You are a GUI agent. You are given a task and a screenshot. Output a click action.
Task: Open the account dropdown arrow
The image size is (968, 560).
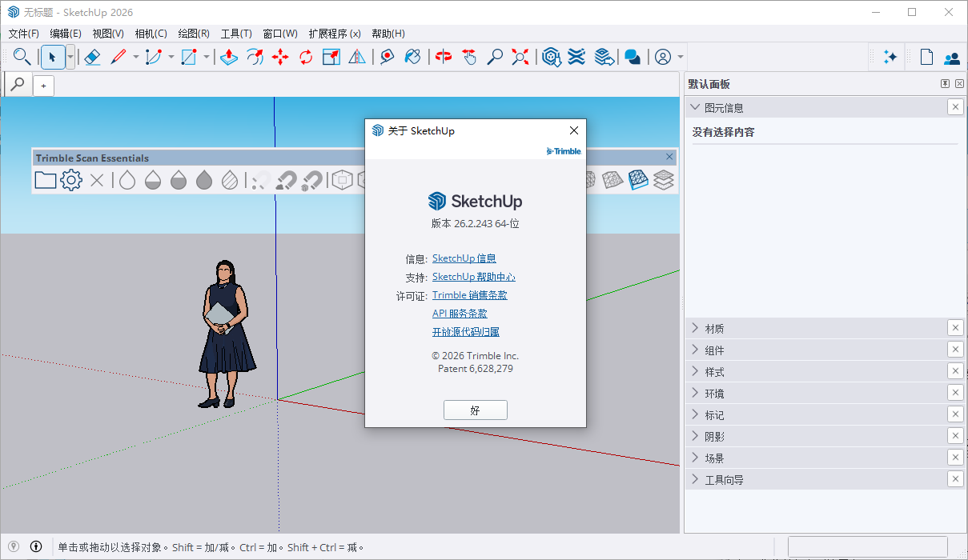(681, 57)
